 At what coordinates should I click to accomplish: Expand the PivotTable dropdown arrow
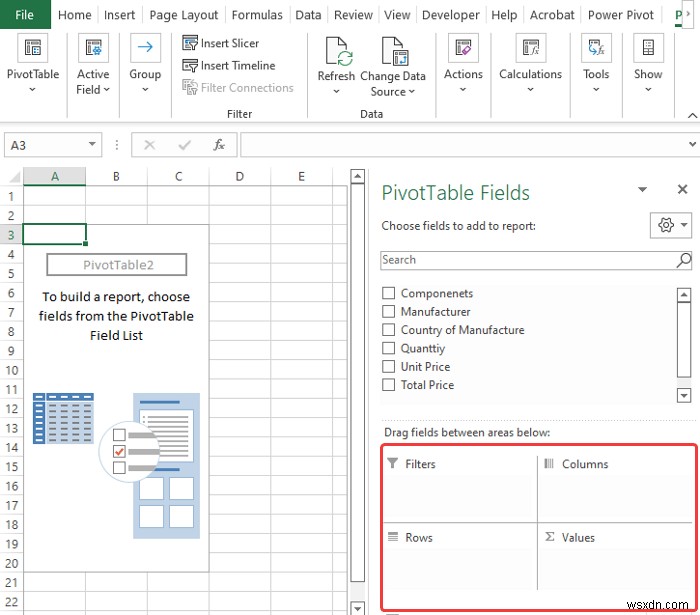(x=32, y=90)
